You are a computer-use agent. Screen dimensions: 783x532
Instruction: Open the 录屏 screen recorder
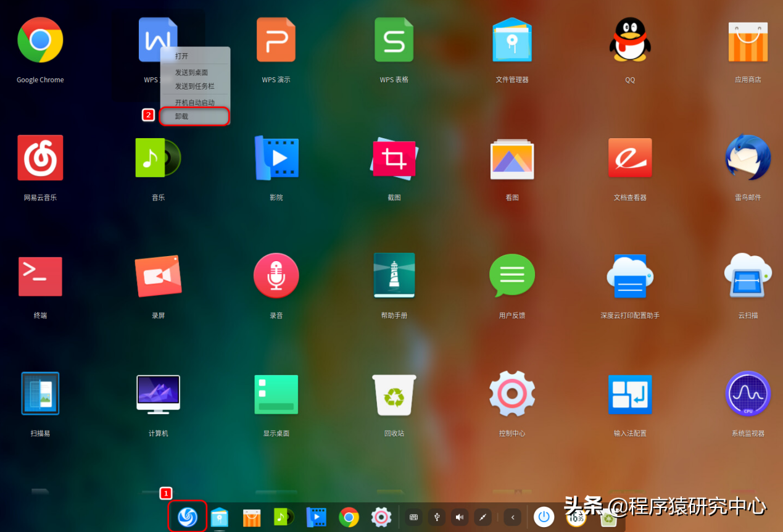[158, 276]
